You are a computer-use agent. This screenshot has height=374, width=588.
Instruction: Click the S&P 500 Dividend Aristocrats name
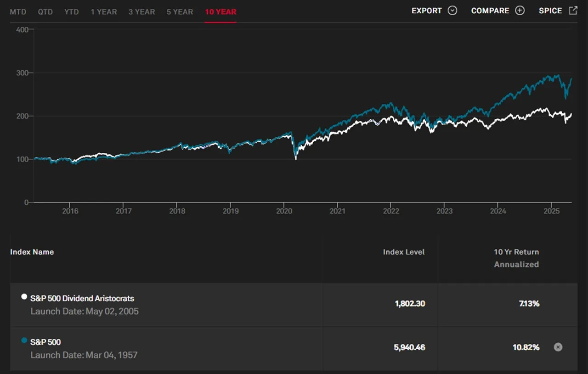click(82, 298)
